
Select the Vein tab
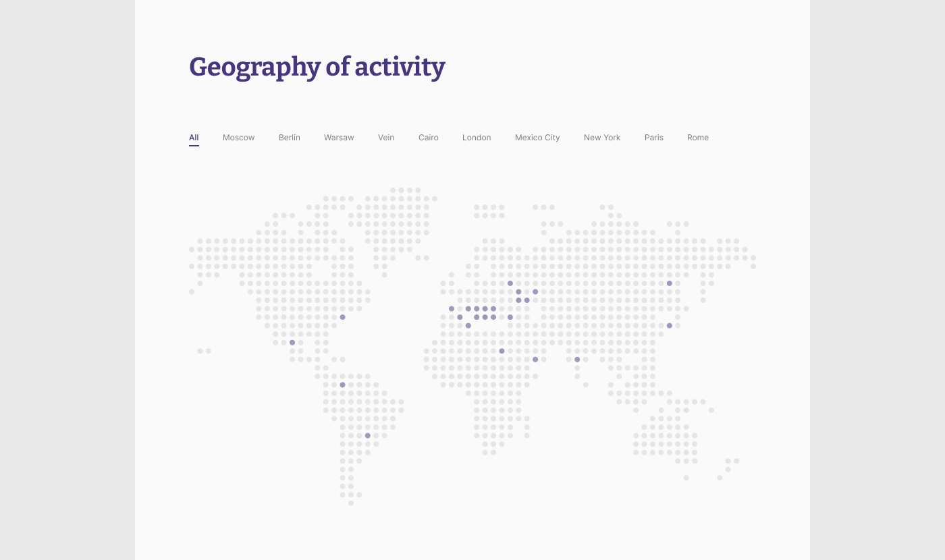tap(386, 138)
